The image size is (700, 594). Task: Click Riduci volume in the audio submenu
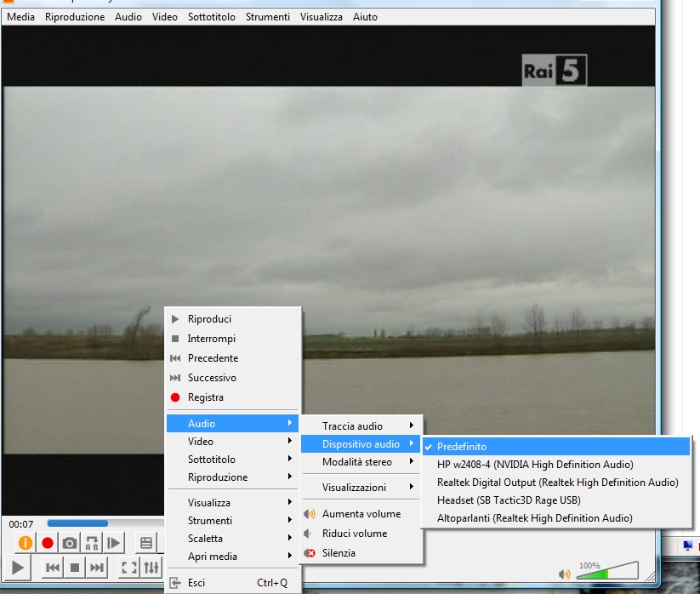[x=361, y=534]
